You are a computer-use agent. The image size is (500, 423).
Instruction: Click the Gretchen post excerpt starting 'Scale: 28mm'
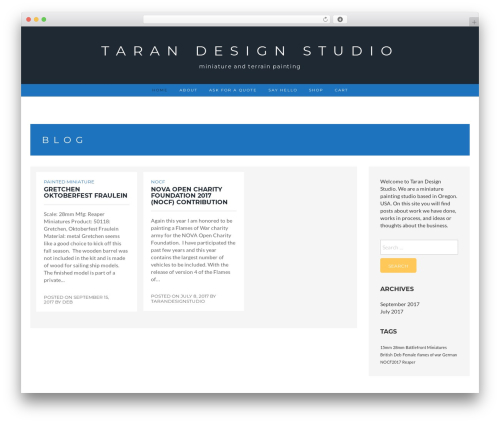(86, 247)
